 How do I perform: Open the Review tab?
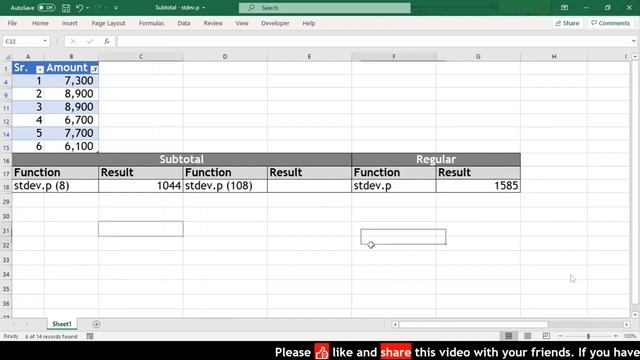(x=213, y=23)
